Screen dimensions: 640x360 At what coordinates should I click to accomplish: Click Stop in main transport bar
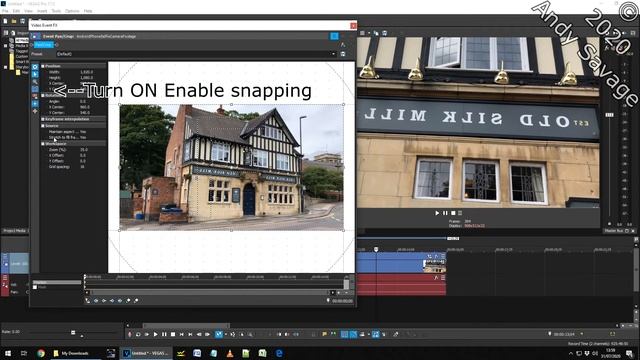(x=173, y=334)
